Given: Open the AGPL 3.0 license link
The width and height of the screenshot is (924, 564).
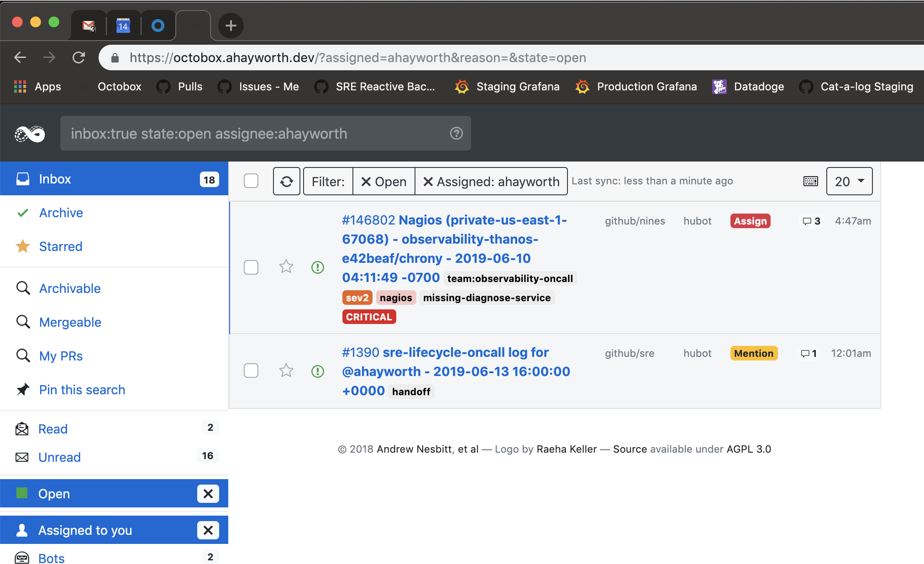Looking at the screenshot, I should click(x=749, y=449).
